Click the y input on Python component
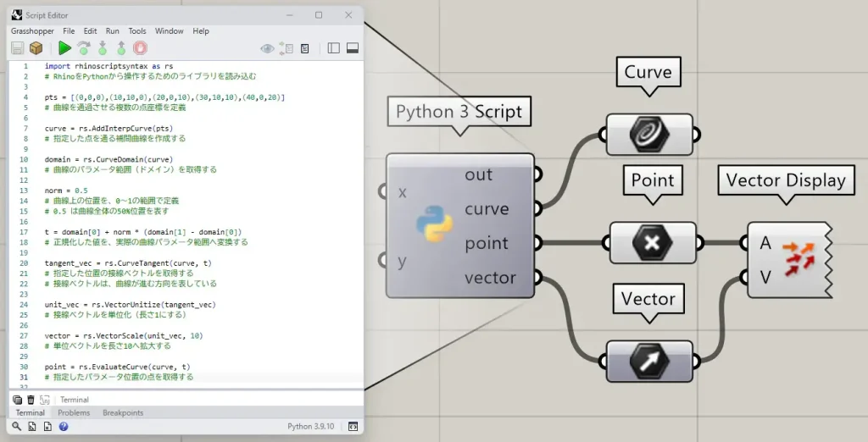The width and height of the screenshot is (868, 442). point(402,261)
